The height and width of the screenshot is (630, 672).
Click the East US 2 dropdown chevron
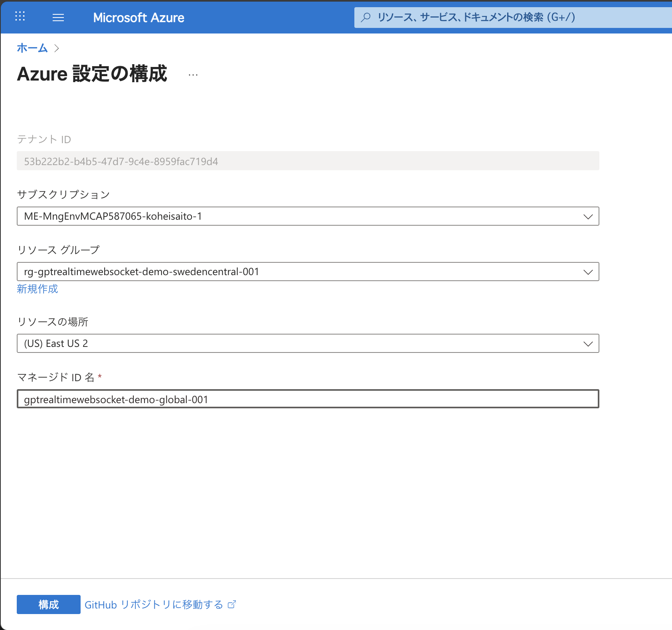tap(588, 344)
